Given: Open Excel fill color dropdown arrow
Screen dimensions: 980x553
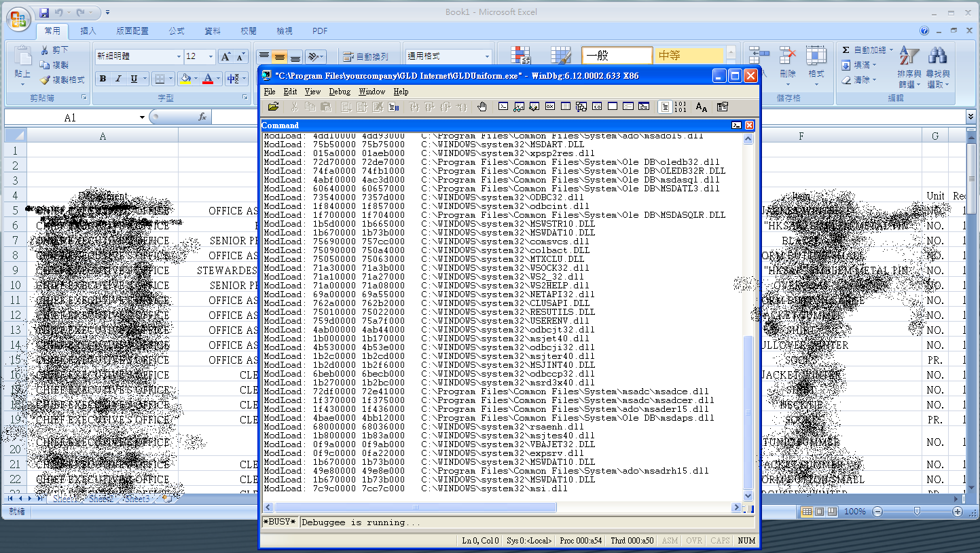Looking at the screenshot, I should 196,79.
